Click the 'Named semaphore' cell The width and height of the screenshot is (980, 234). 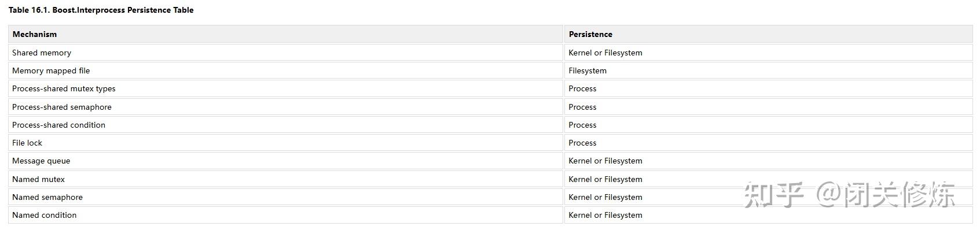pyautogui.click(x=47, y=197)
